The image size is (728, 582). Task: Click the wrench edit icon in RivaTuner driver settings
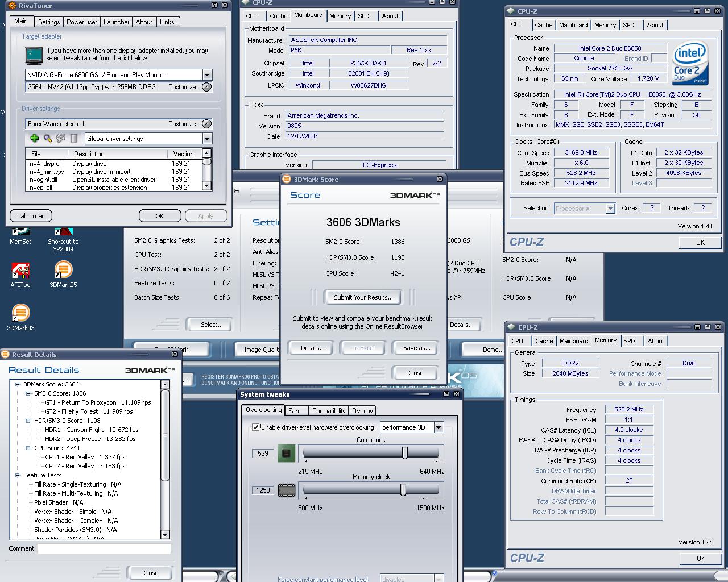point(61,138)
